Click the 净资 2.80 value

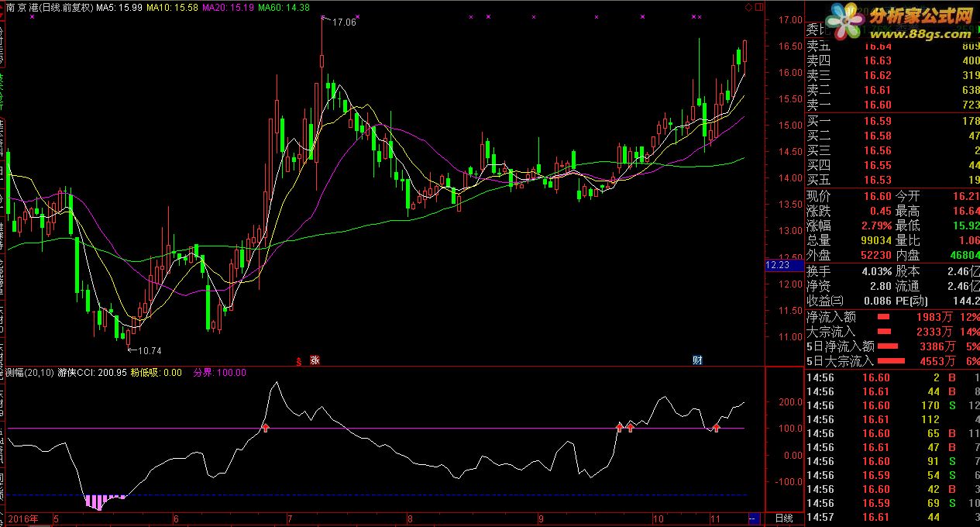(x=880, y=286)
